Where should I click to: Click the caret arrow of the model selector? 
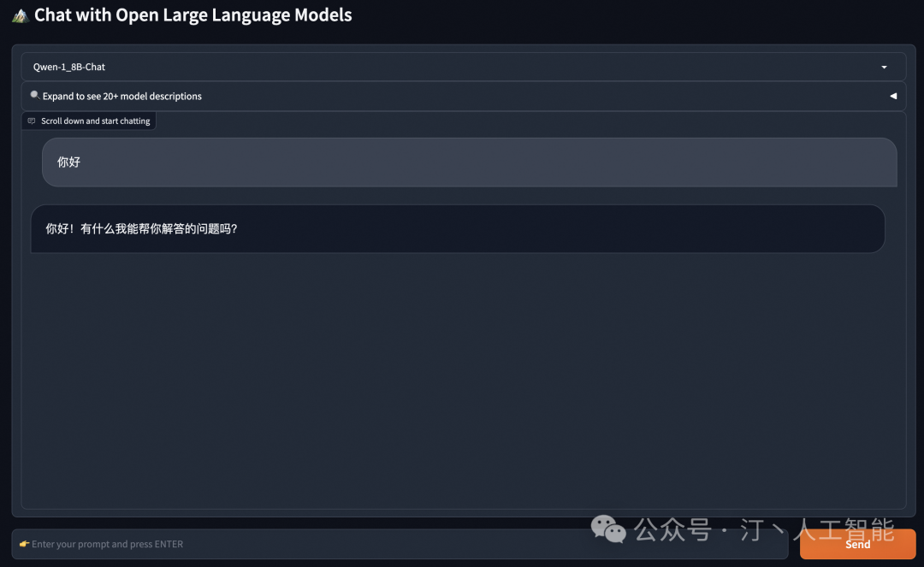click(x=884, y=67)
